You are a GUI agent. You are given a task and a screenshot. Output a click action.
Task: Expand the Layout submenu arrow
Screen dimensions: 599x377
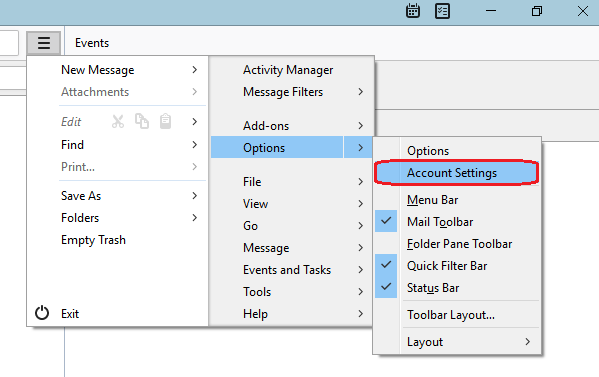528,341
